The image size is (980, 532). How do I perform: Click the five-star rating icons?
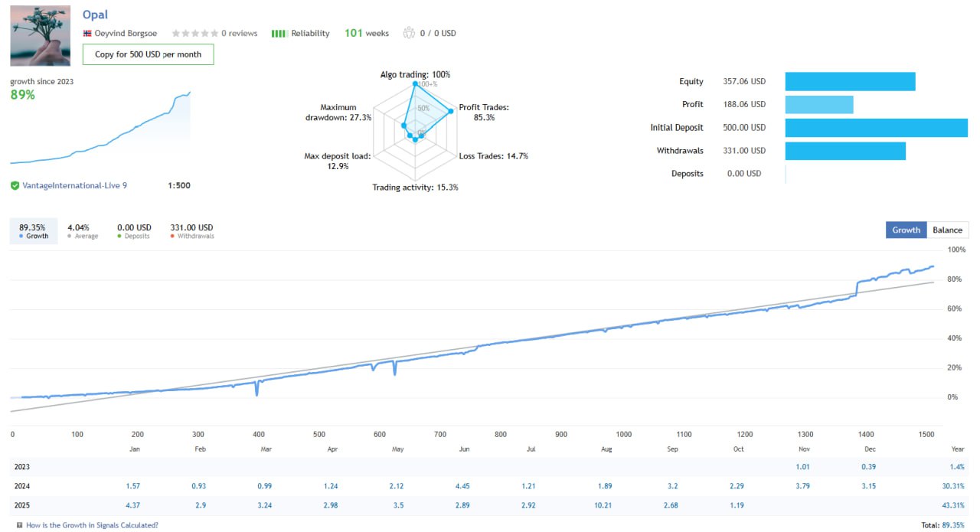click(x=194, y=34)
